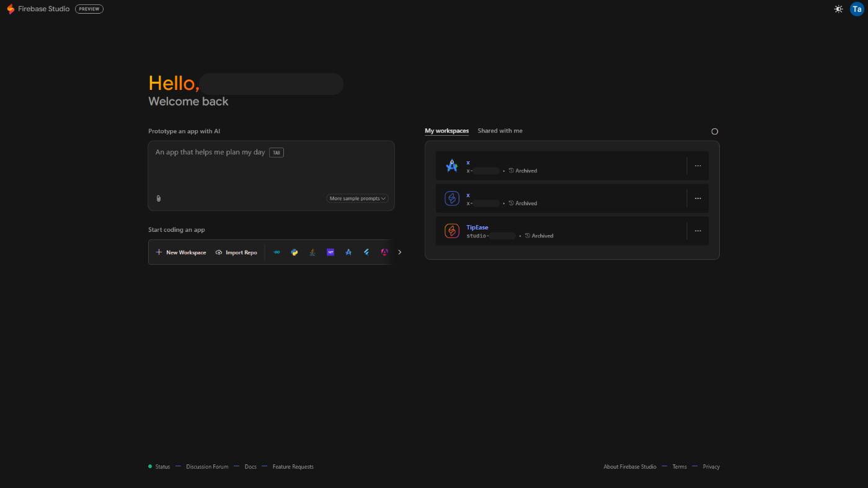Attach a file using the paperclip icon
868x488 pixels.
[x=159, y=198]
